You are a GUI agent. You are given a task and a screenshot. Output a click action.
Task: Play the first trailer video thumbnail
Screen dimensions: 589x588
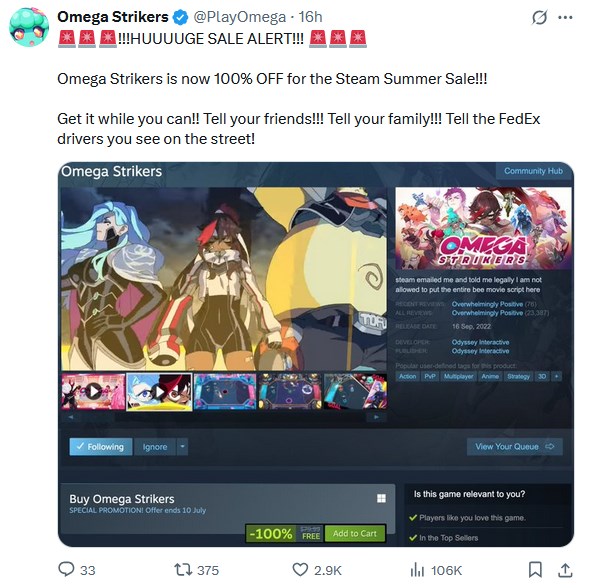[x=93, y=391]
